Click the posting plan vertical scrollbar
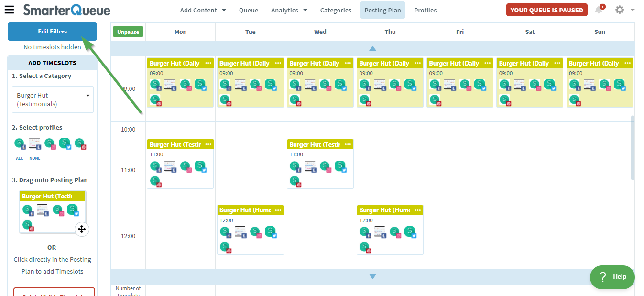The height and width of the screenshot is (296, 644). coord(633,148)
